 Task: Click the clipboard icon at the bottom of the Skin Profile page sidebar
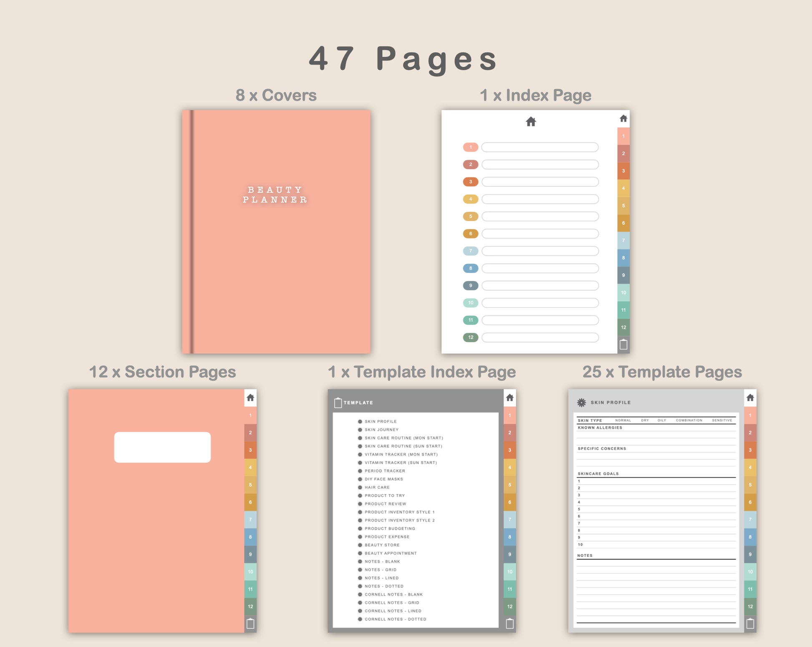pyautogui.click(x=750, y=624)
